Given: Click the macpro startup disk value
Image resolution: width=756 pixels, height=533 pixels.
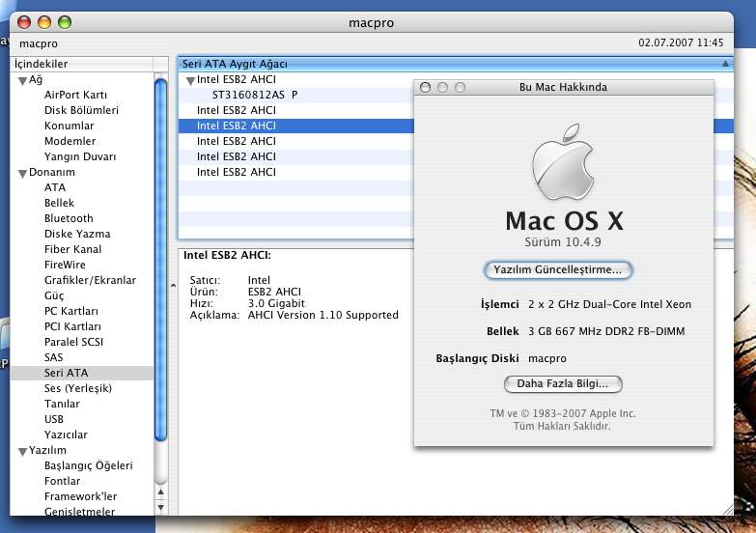Looking at the screenshot, I should [547, 358].
